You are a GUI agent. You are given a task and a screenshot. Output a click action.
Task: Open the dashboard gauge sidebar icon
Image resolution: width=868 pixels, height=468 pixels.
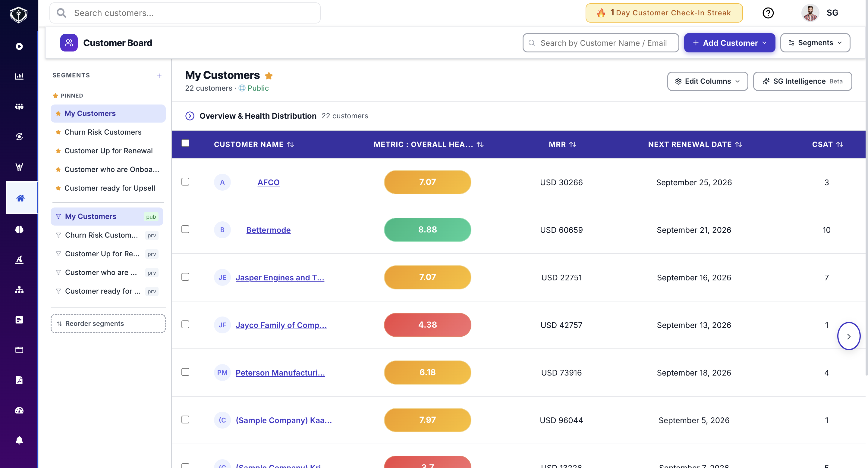[x=19, y=410]
